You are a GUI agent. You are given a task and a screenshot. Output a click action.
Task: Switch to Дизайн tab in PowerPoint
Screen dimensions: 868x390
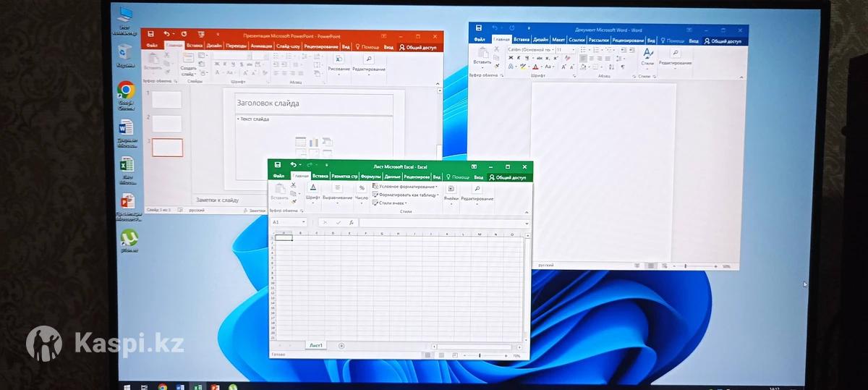(213, 46)
